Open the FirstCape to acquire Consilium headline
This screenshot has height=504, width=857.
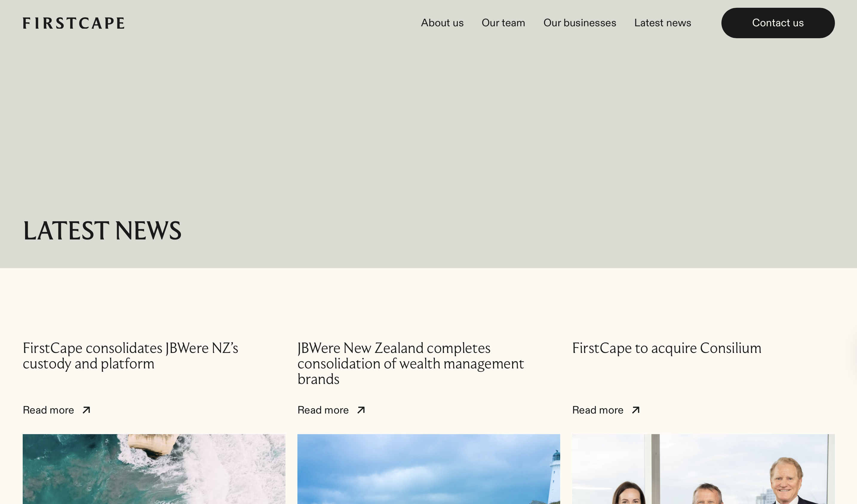point(666,348)
